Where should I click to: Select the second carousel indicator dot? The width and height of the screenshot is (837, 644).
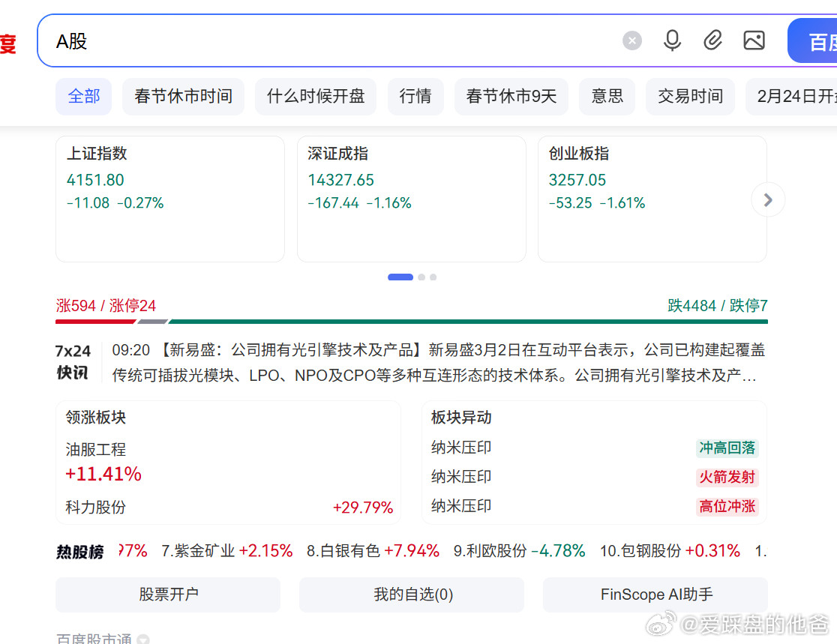(421, 277)
